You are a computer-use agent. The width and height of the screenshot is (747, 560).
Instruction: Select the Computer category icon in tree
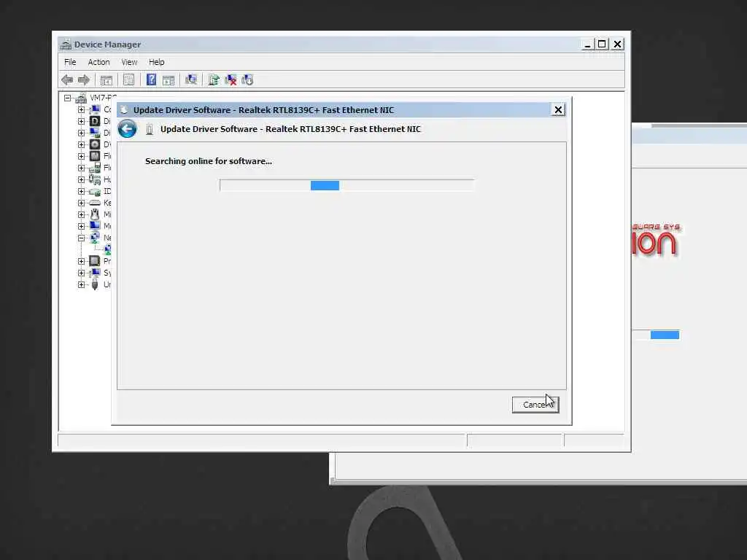(x=95, y=109)
